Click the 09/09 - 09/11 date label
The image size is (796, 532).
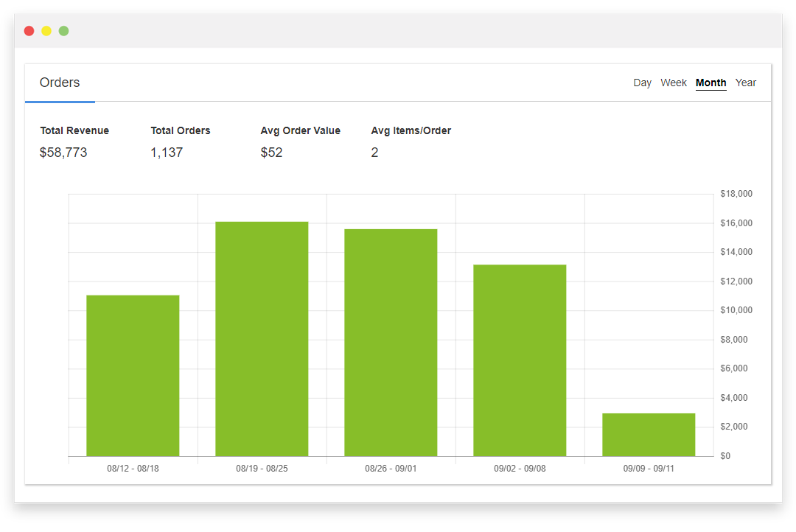tap(649, 468)
